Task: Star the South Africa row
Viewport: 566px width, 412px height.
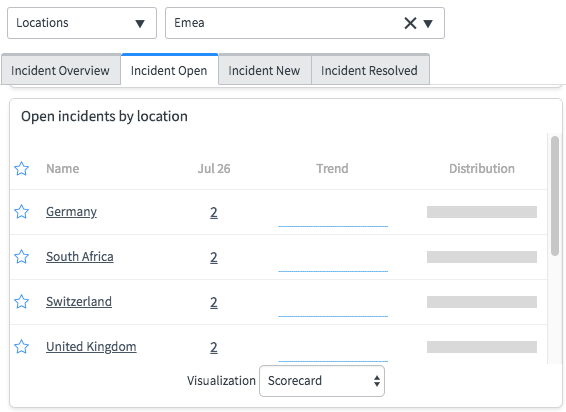Action: (21, 257)
